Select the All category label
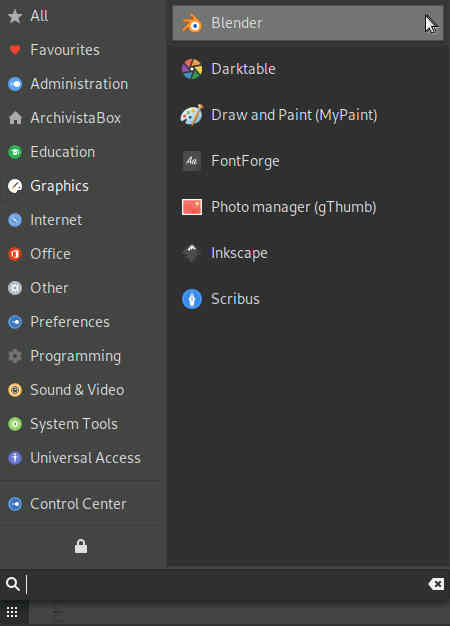 [x=39, y=16]
